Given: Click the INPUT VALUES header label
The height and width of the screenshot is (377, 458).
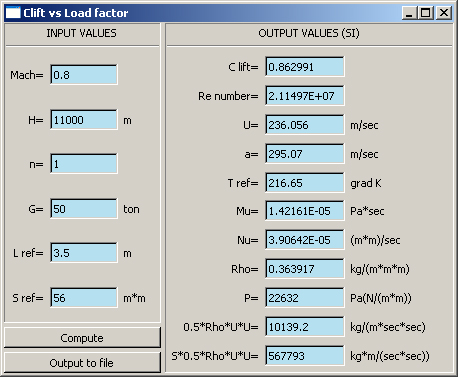Looking at the screenshot, I should point(82,33).
